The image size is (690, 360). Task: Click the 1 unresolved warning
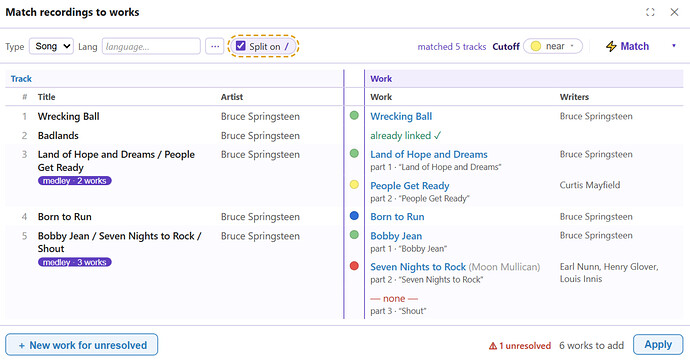(x=520, y=345)
